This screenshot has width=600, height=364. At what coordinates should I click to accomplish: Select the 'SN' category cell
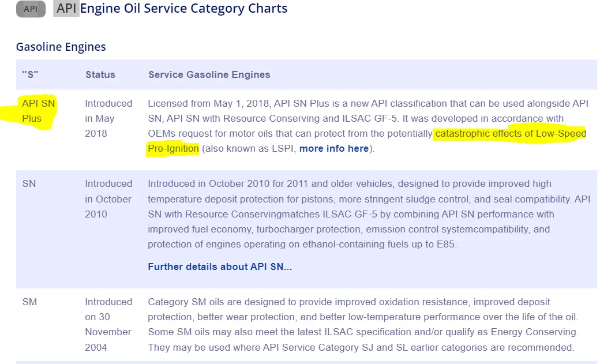click(x=29, y=183)
